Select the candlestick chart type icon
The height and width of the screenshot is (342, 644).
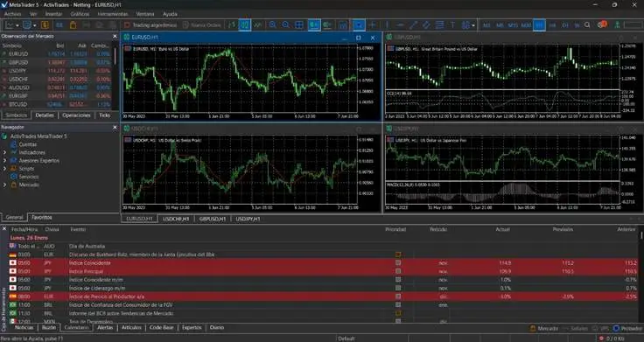click(245, 25)
